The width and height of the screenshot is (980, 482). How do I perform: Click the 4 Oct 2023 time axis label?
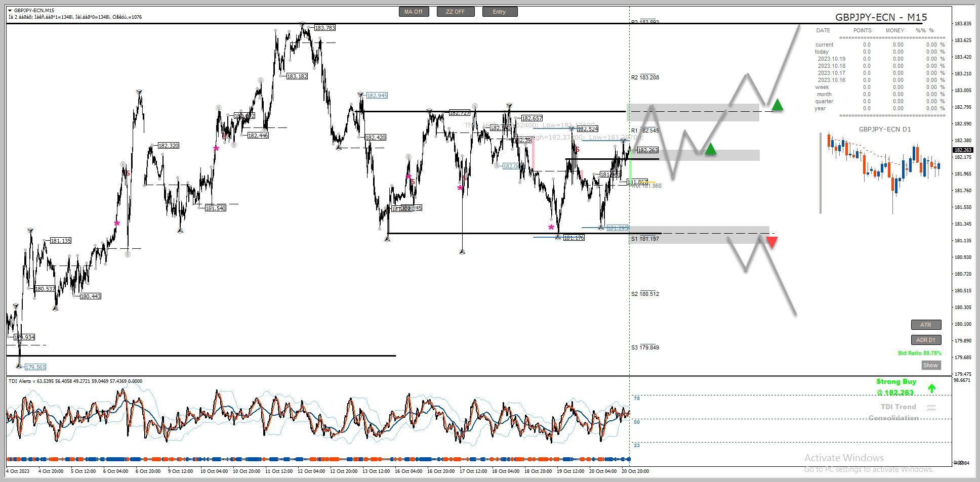tap(18, 471)
